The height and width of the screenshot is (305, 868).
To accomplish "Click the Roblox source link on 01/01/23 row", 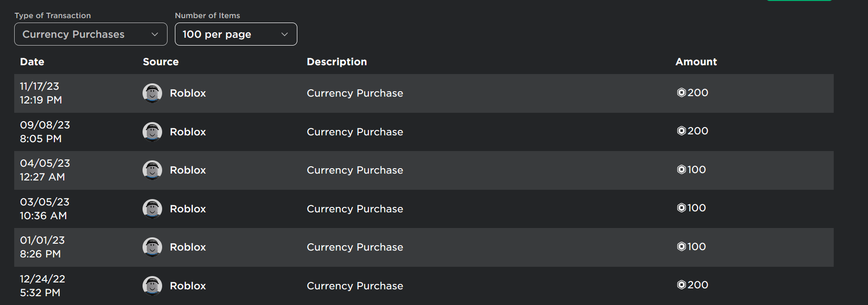I will [x=188, y=247].
